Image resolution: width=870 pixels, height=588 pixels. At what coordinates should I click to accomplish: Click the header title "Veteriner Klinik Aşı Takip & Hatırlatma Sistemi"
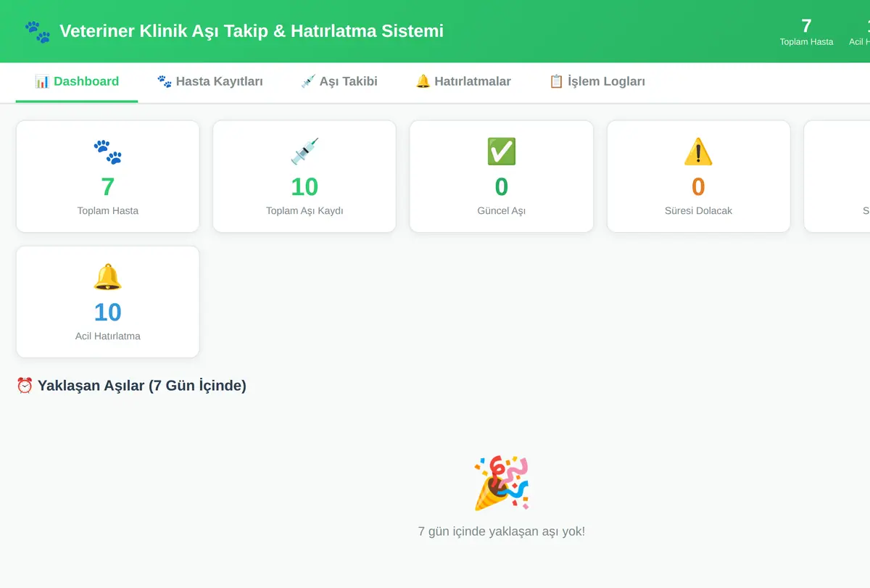click(x=252, y=31)
